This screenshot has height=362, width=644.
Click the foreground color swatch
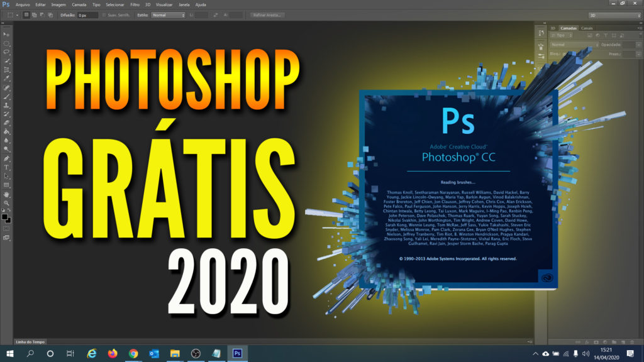point(4,216)
